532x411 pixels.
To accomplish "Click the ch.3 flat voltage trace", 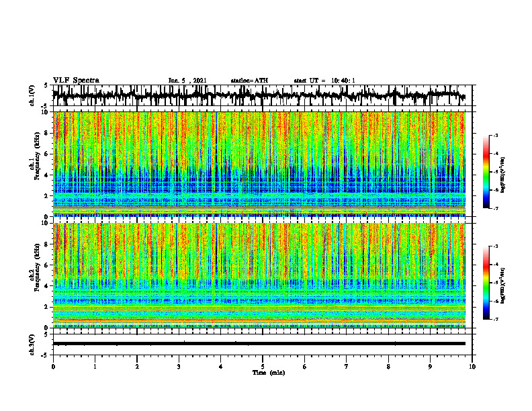I will click(x=259, y=344).
